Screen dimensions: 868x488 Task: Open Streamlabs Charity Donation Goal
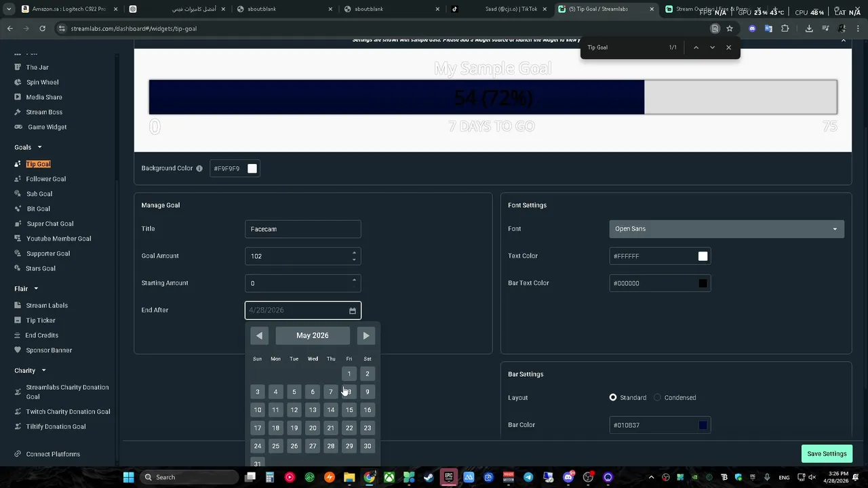tap(67, 392)
